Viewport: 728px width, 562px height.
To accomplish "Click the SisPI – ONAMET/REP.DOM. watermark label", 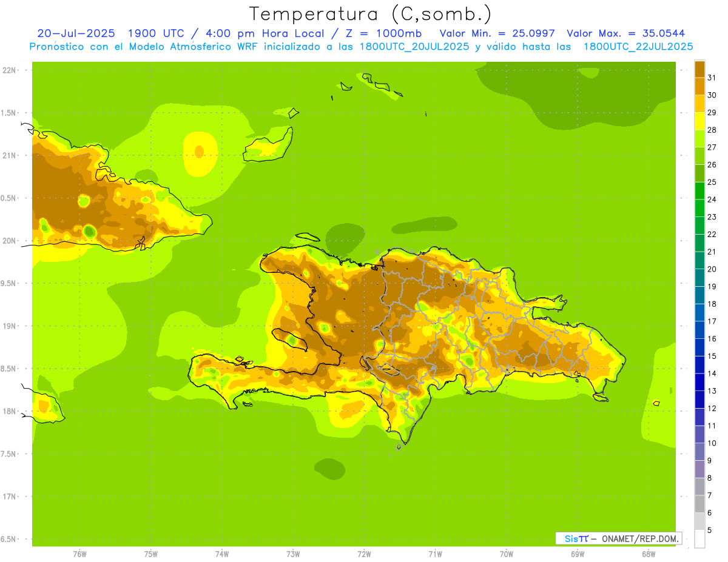I will [x=618, y=538].
